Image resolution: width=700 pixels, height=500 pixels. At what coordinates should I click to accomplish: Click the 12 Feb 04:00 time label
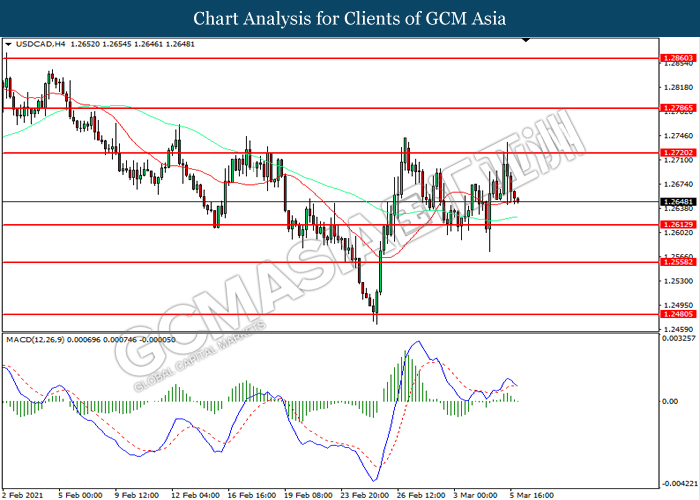195,495
